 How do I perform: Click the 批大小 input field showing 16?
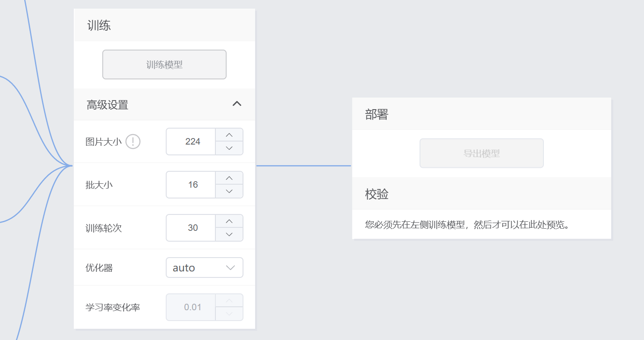(x=191, y=185)
